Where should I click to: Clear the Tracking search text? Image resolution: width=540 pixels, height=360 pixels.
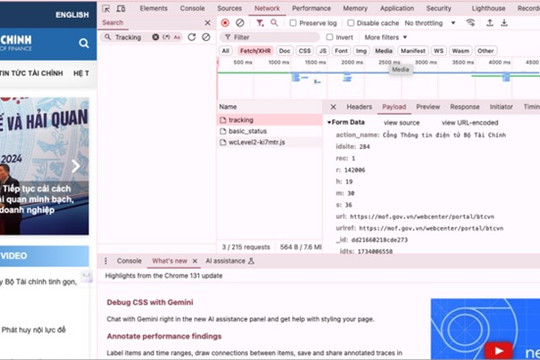click(155, 37)
